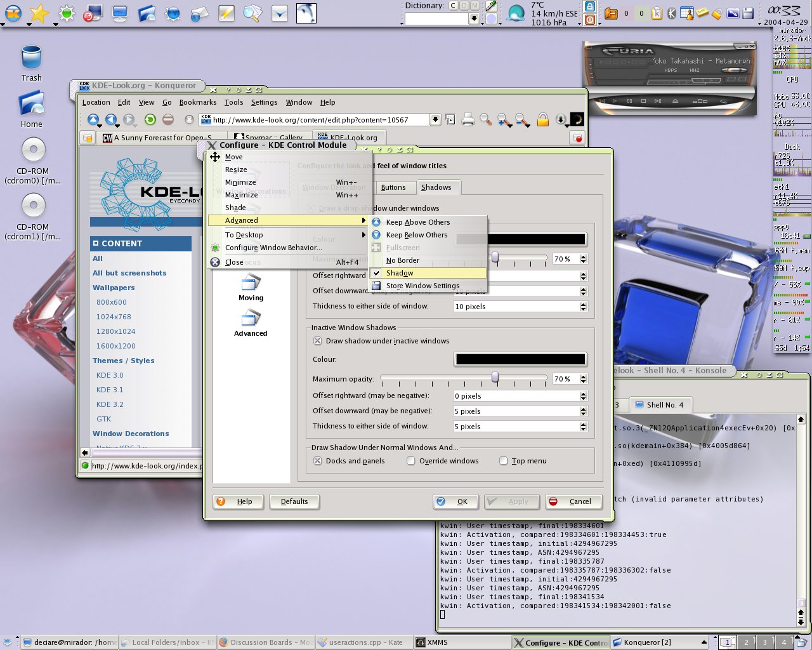
Task: Reload the page with the green Reload icon
Action: tap(150, 119)
